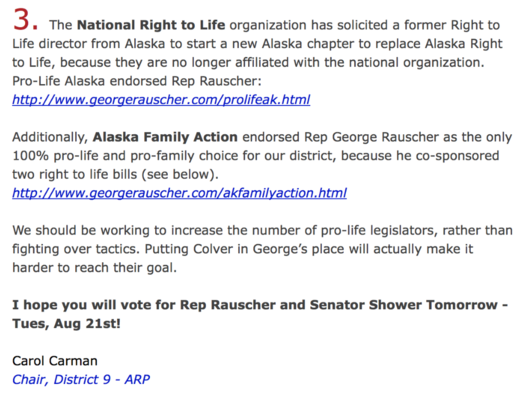Click the '(see below)' text
This screenshot has height=396, width=524.
180,174
